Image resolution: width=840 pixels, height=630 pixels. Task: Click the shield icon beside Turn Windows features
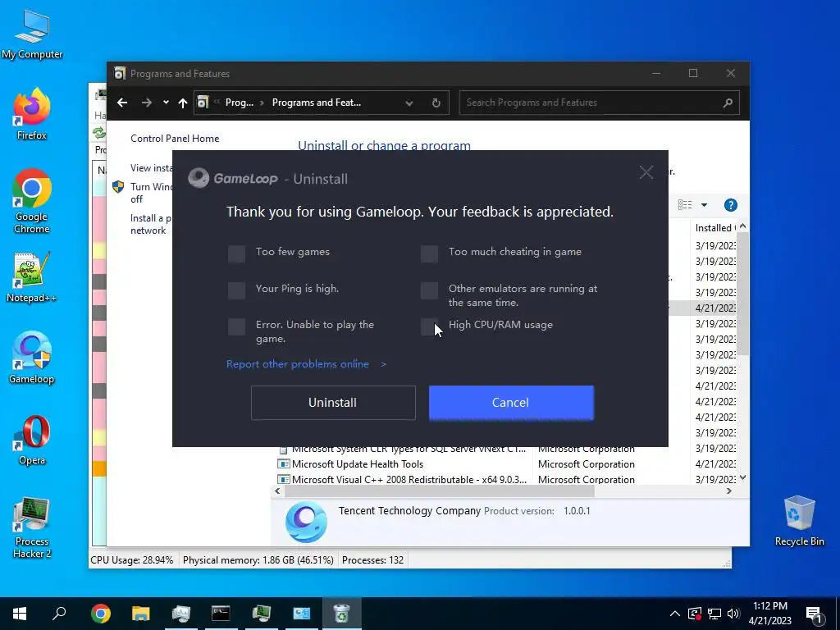(x=118, y=186)
